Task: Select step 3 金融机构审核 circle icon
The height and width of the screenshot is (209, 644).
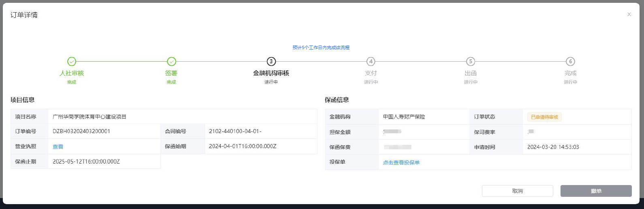Action: pos(271,62)
